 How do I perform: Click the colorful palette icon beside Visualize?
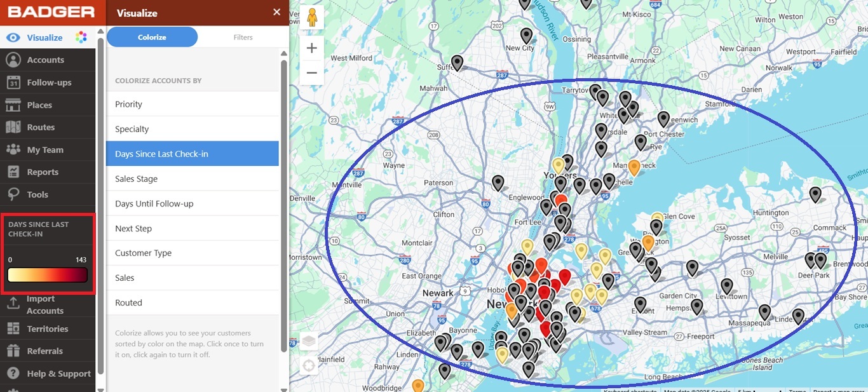[x=81, y=37]
